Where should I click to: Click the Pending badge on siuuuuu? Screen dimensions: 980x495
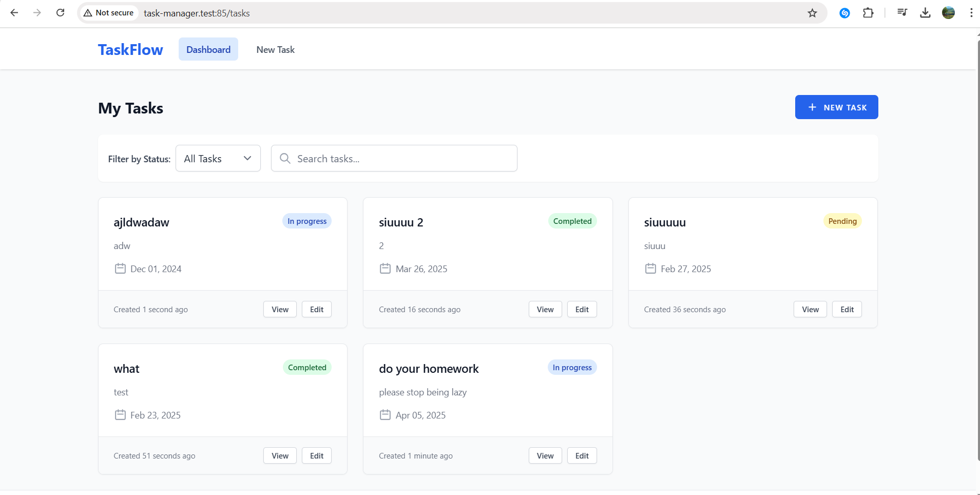pos(842,221)
